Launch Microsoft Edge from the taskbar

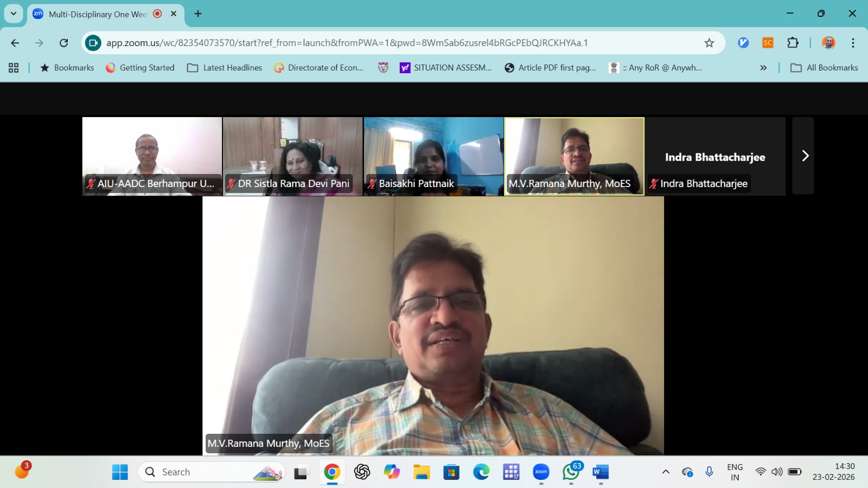point(481,472)
